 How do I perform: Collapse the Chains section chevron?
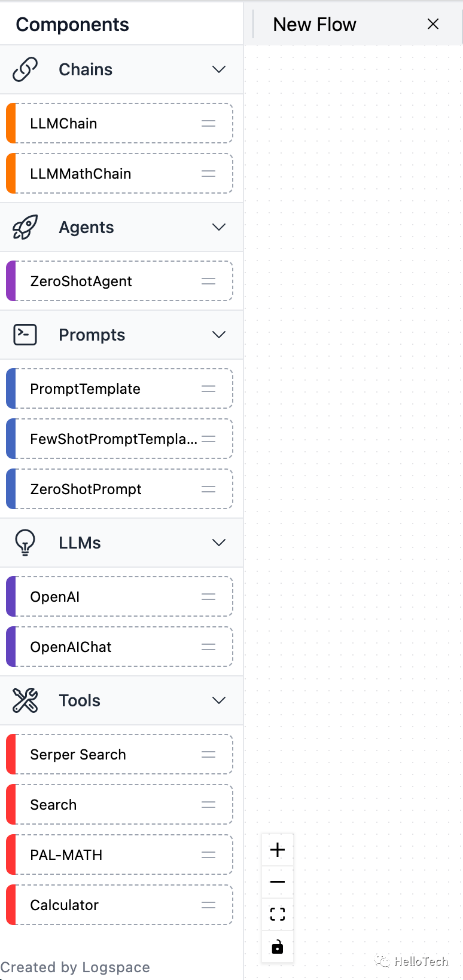[x=219, y=69]
